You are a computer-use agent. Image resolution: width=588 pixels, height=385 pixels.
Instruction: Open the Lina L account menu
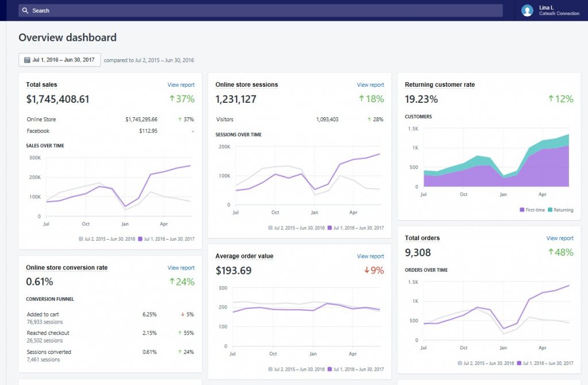click(551, 10)
